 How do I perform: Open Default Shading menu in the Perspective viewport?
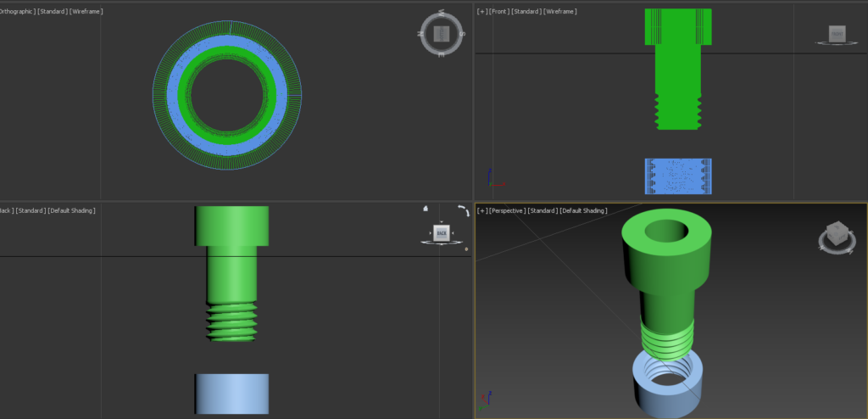583,210
